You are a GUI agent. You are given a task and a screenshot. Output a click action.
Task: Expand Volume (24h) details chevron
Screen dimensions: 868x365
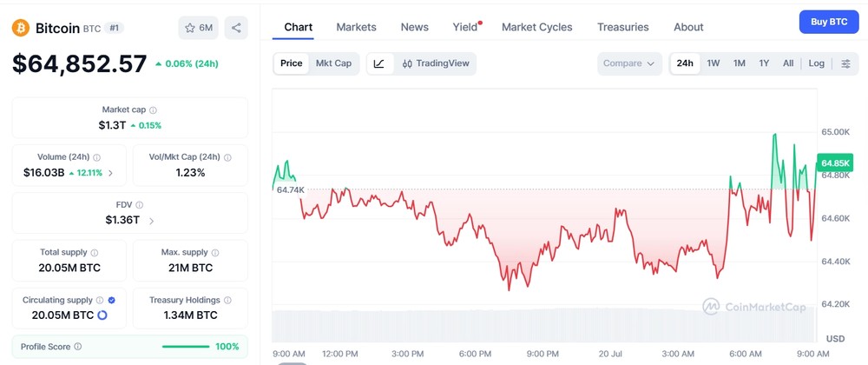pyautogui.click(x=110, y=173)
